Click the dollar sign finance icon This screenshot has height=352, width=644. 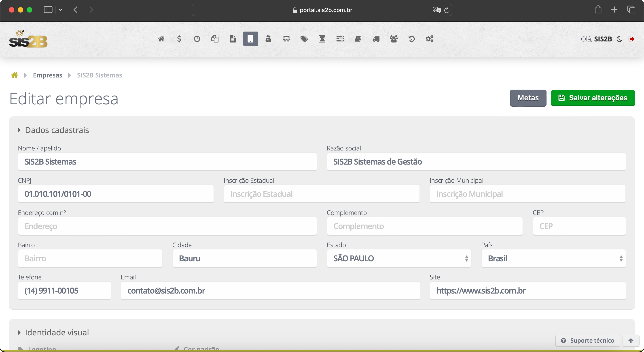179,39
